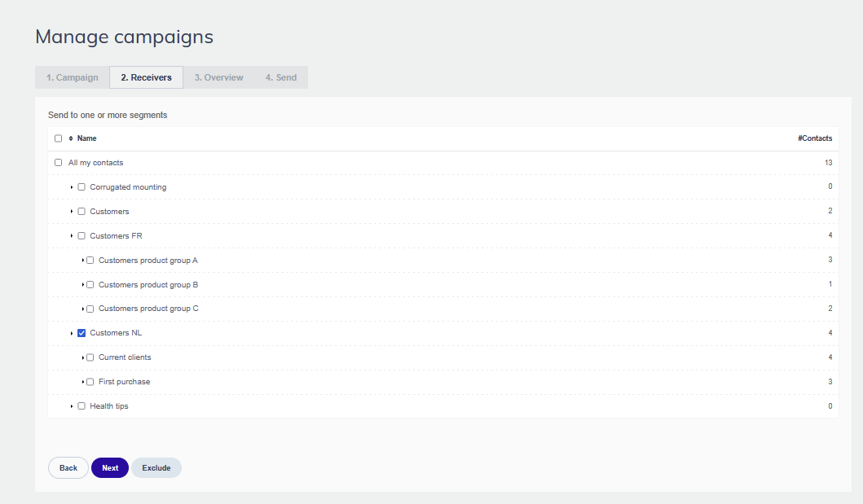The height and width of the screenshot is (504, 863).
Task: Click the #Contacts column header
Action: tap(815, 138)
